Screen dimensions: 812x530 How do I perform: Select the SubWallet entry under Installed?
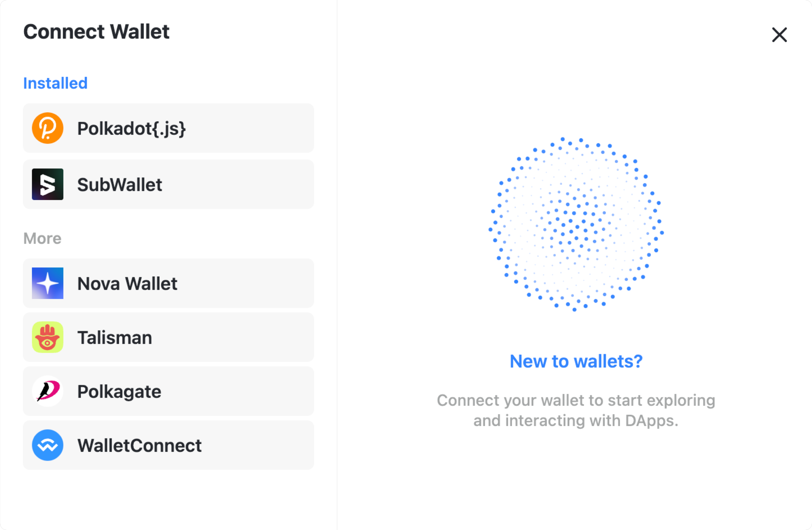(168, 185)
